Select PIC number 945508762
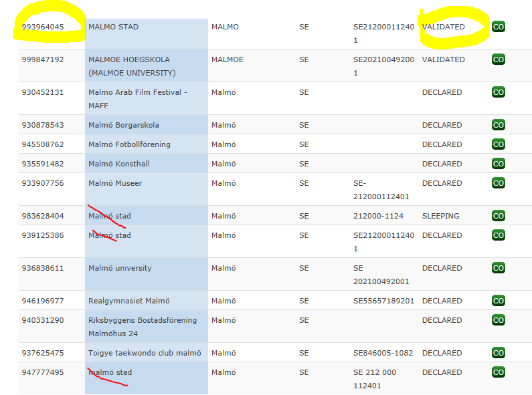Viewport: 532px width, 395px height. 43,144
